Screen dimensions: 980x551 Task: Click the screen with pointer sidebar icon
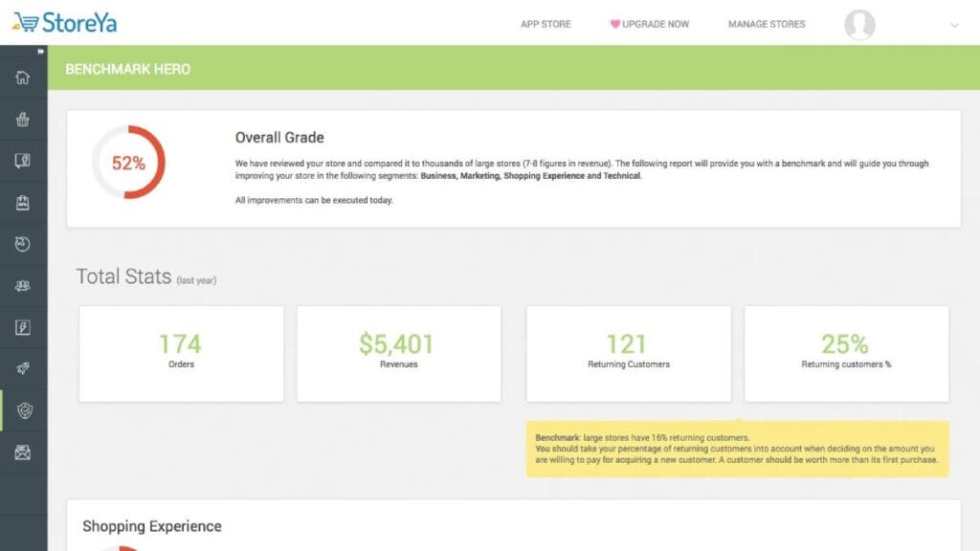pos(23,161)
